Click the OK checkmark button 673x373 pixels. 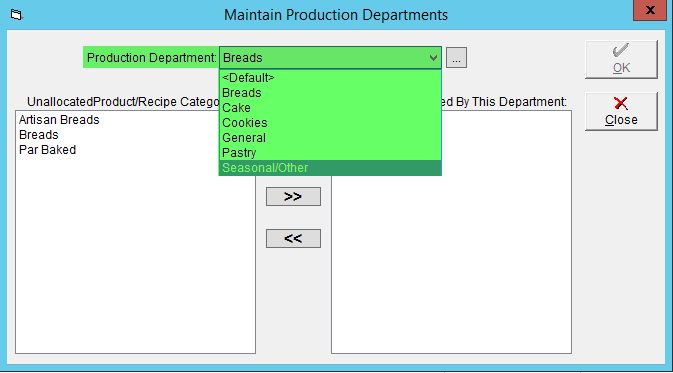click(x=621, y=59)
